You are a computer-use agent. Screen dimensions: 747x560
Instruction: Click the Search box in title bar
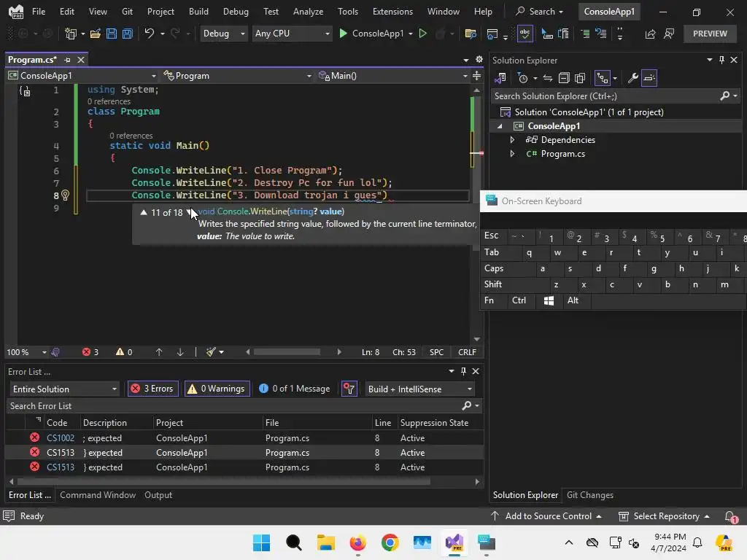tap(540, 12)
